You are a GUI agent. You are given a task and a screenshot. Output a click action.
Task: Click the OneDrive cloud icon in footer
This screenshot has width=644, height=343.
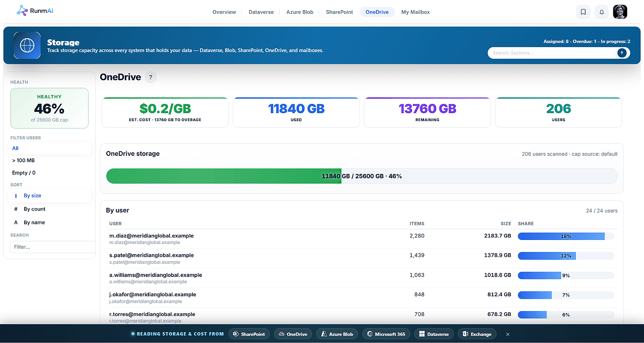(x=282, y=334)
